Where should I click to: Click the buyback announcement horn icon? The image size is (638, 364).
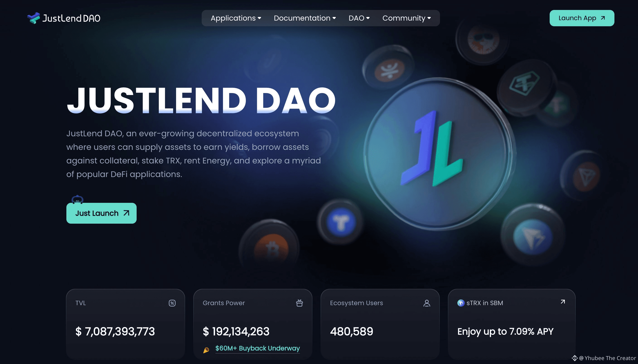(x=206, y=350)
